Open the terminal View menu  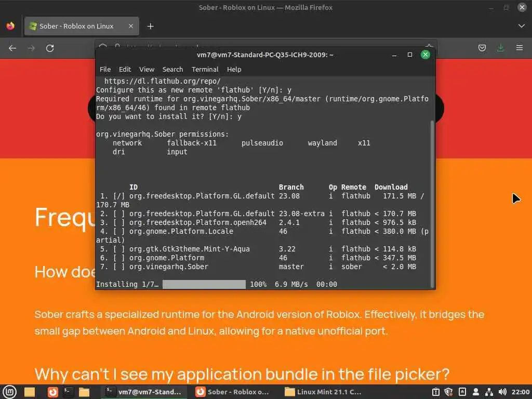[x=147, y=69]
